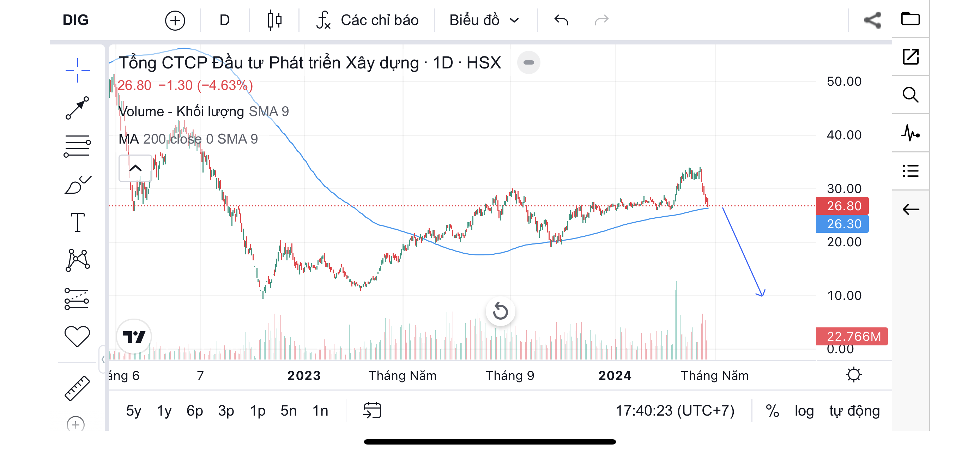Collapse the indicator legend chevron
The width and height of the screenshot is (980, 453).
click(x=135, y=168)
